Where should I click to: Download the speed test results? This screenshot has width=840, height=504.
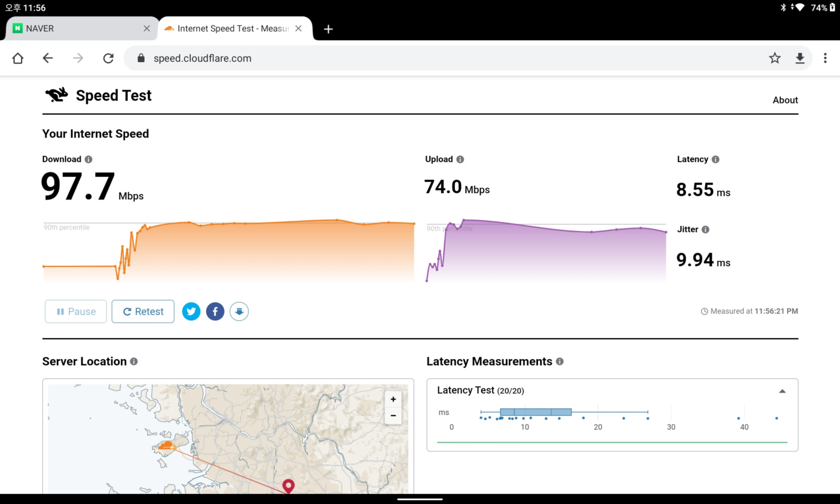pos(239,311)
